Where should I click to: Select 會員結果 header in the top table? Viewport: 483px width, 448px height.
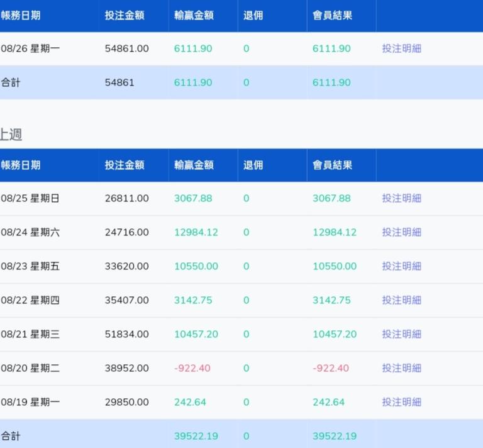click(x=332, y=15)
